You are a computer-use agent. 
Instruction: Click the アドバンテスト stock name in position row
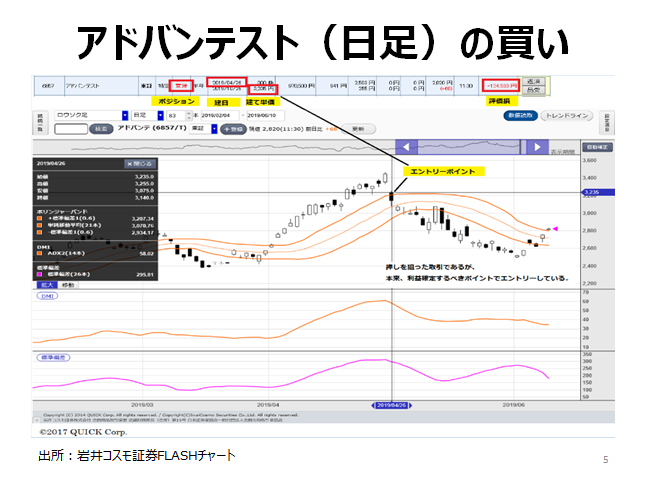click(x=83, y=86)
